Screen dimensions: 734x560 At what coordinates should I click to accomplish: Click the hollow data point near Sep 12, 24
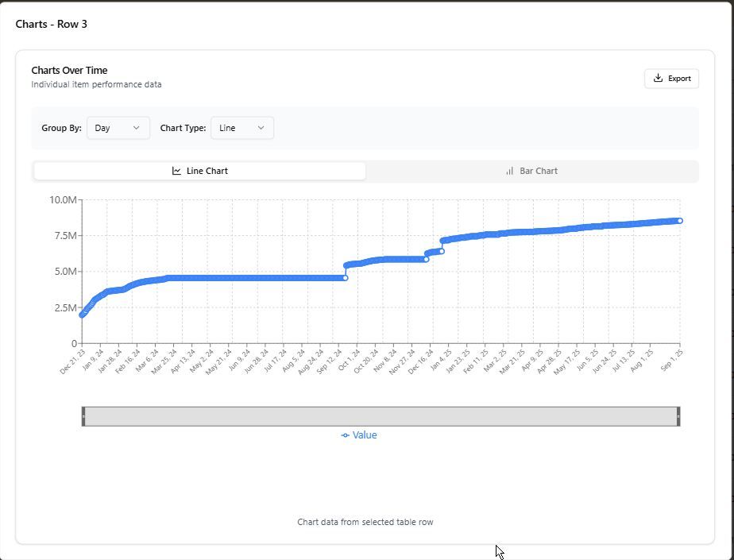point(345,277)
